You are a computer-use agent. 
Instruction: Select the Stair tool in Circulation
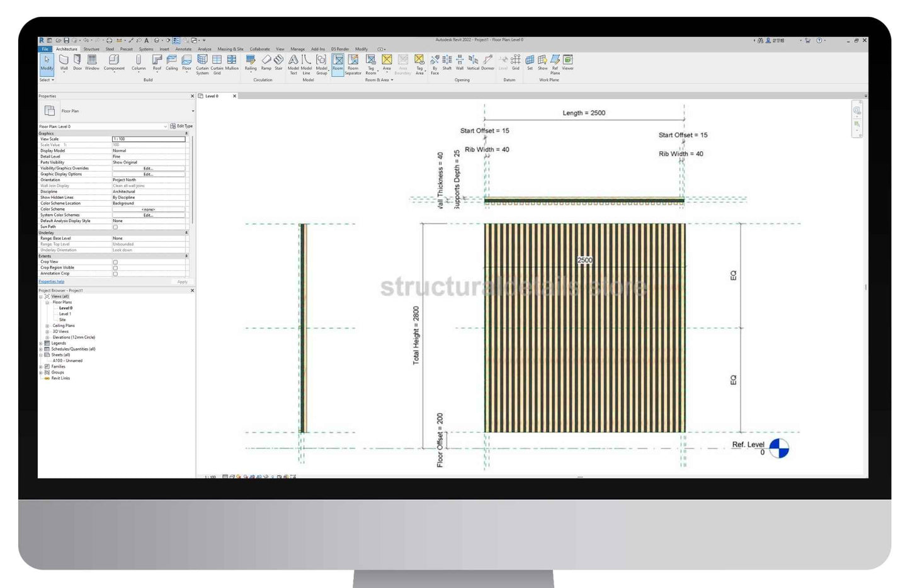pyautogui.click(x=278, y=62)
